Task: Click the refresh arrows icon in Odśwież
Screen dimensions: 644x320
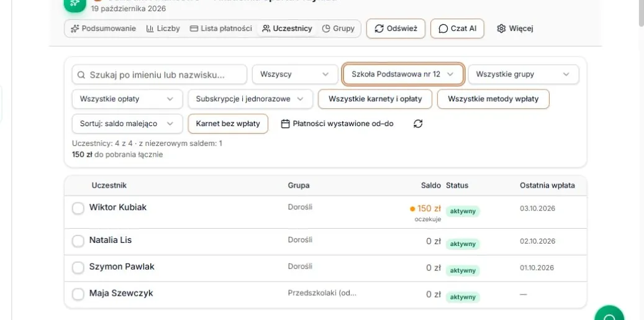Action: click(379, 29)
